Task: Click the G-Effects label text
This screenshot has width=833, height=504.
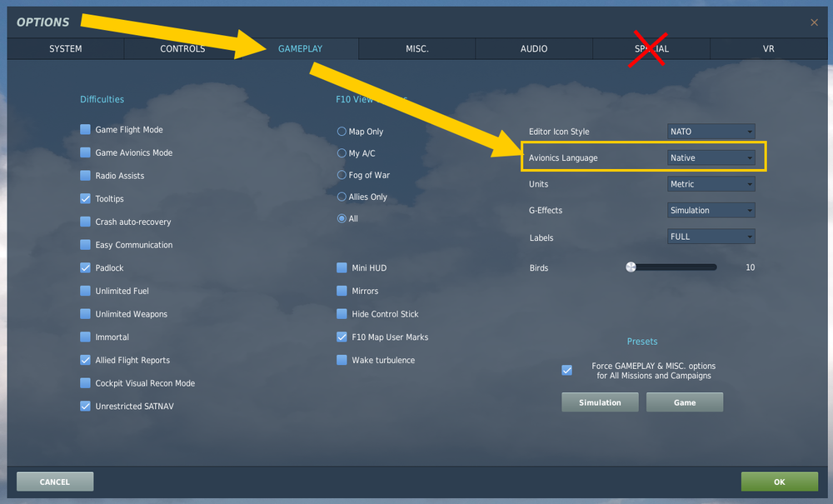Action: (x=546, y=210)
